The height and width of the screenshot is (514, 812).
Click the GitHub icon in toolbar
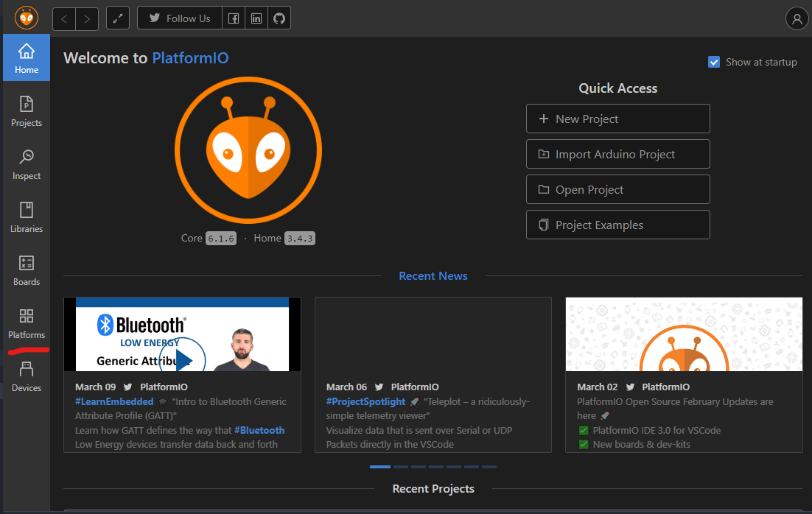(x=279, y=18)
